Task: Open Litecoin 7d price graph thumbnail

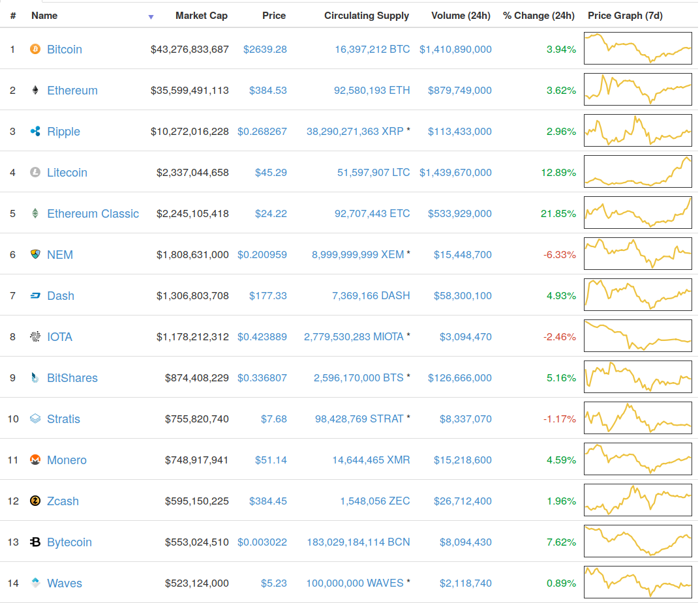Action: pyautogui.click(x=638, y=171)
